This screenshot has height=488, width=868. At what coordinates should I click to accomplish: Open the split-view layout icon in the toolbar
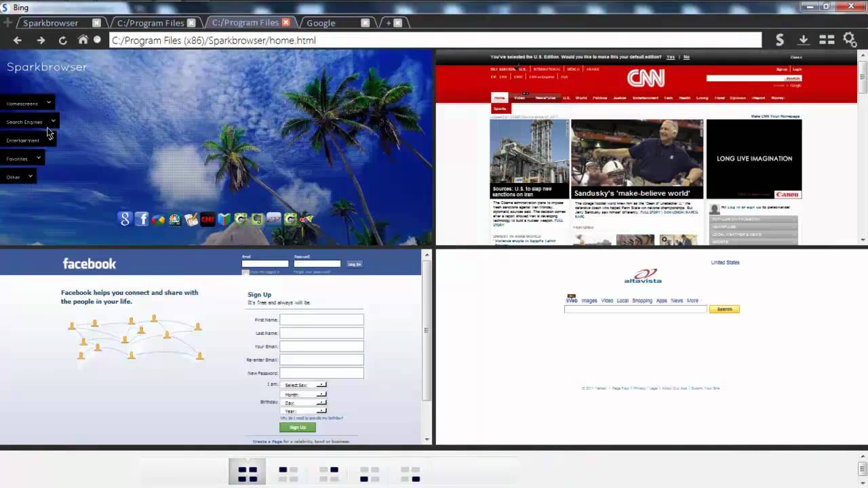[827, 40]
